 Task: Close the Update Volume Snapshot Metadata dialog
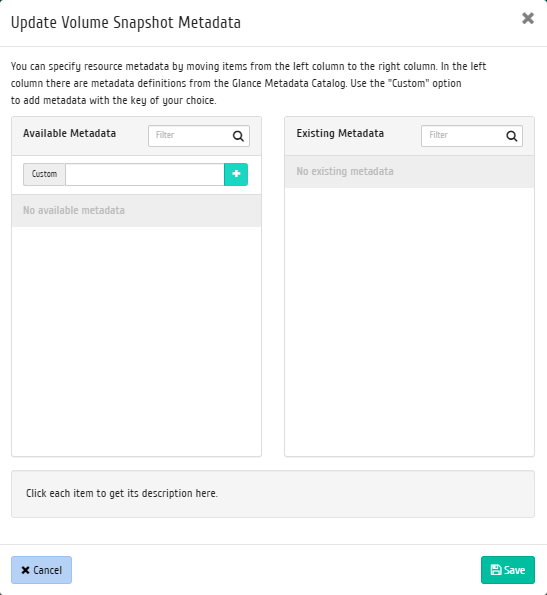coord(528,18)
